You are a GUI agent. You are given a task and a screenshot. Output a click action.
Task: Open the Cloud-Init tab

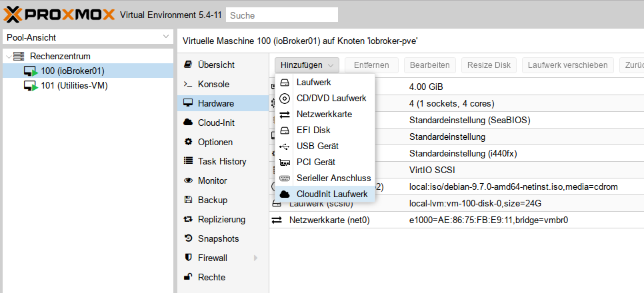click(223, 123)
